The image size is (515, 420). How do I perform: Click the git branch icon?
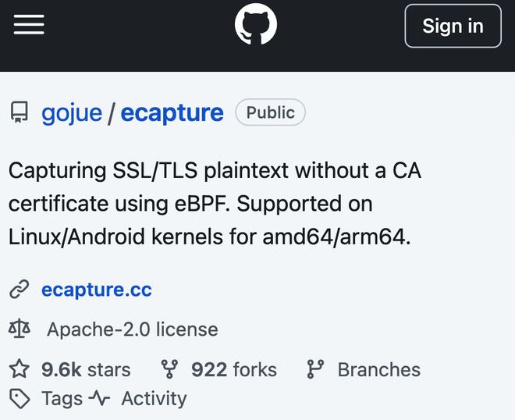pos(315,369)
